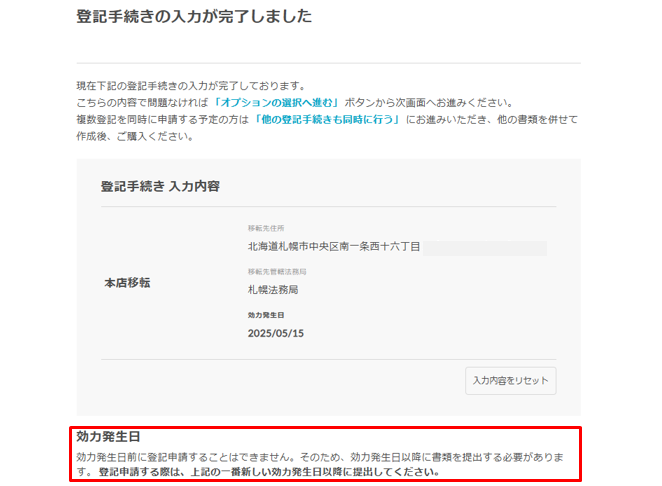This screenshot has height=486, width=662.
Task: Click the bold warning starting with 登記申請する際は
Action: (x=268, y=471)
